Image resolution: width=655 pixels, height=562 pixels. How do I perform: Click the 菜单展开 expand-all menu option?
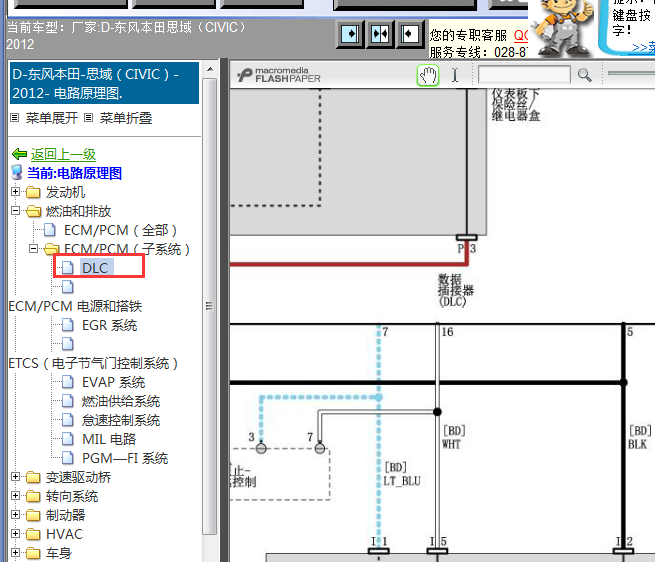pos(52,118)
